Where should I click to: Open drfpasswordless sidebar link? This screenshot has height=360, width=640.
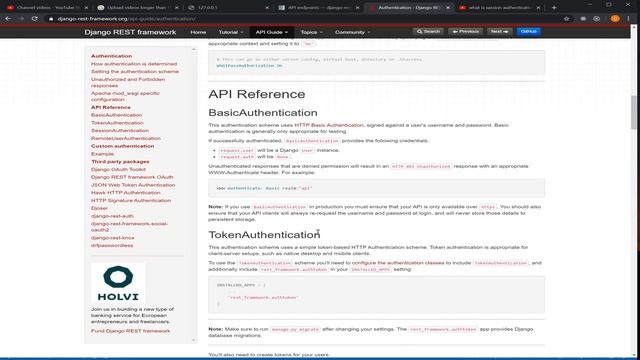(112, 245)
